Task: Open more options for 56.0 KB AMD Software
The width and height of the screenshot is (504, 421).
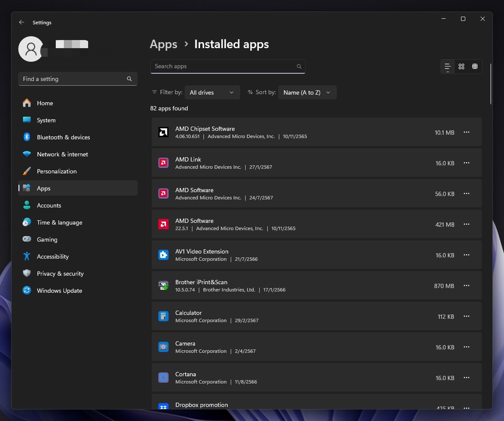Action: tap(467, 193)
